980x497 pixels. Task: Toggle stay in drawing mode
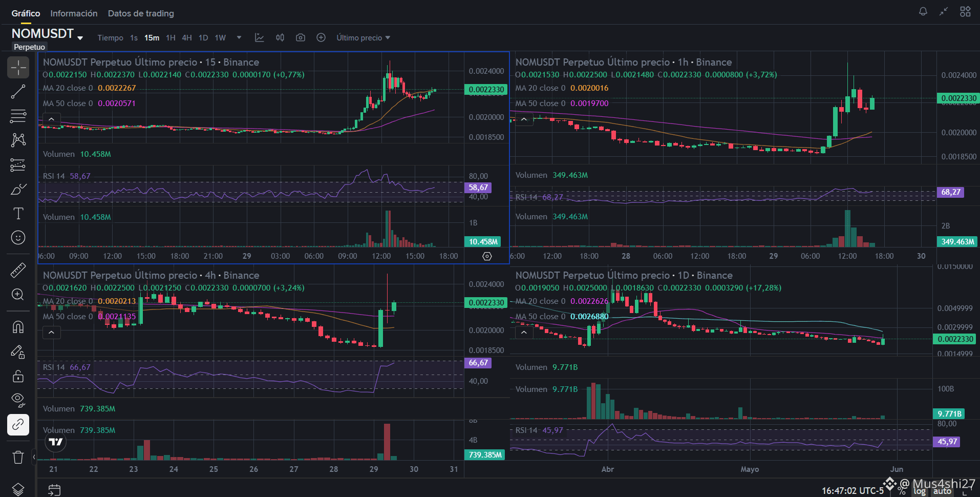[x=18, y=351]
